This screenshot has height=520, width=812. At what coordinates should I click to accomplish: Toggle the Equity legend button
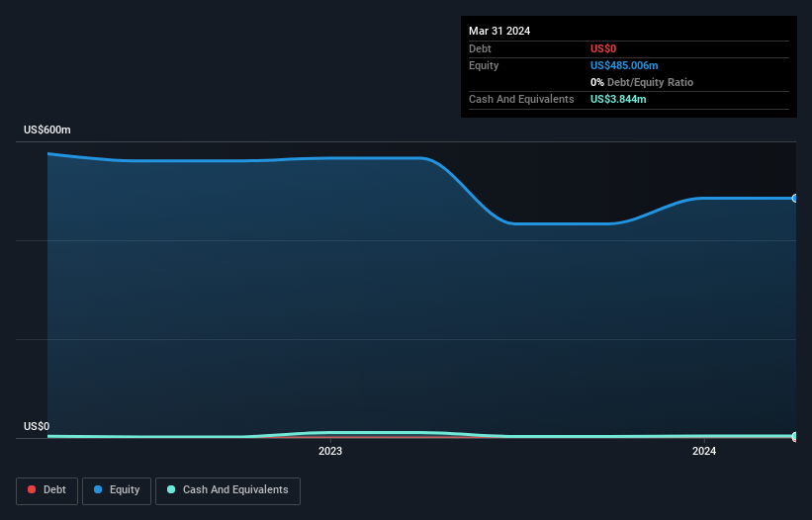117,490
